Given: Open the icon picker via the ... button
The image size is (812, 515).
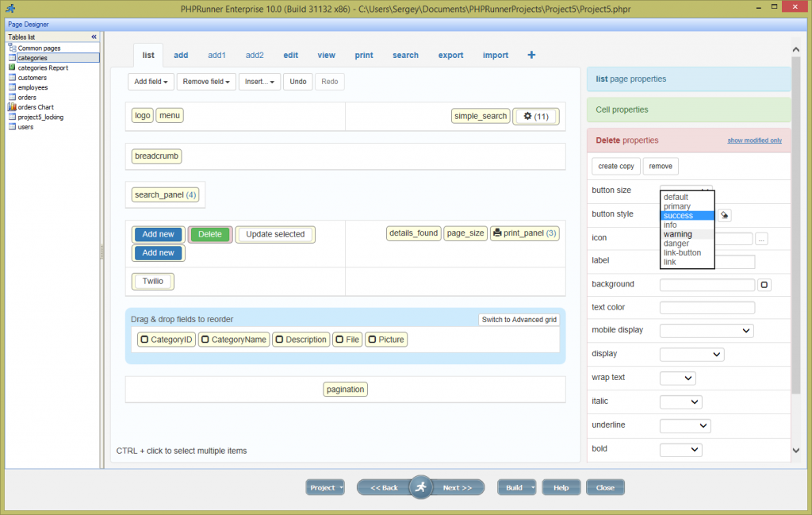Looking at the screenshot, I should pyautogui.click(x=761, y=237).
